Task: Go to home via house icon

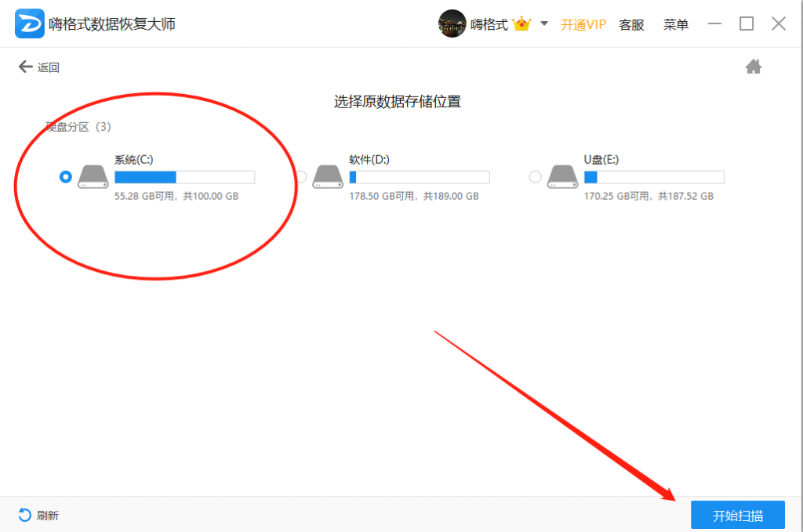Action: click(753, 67)
